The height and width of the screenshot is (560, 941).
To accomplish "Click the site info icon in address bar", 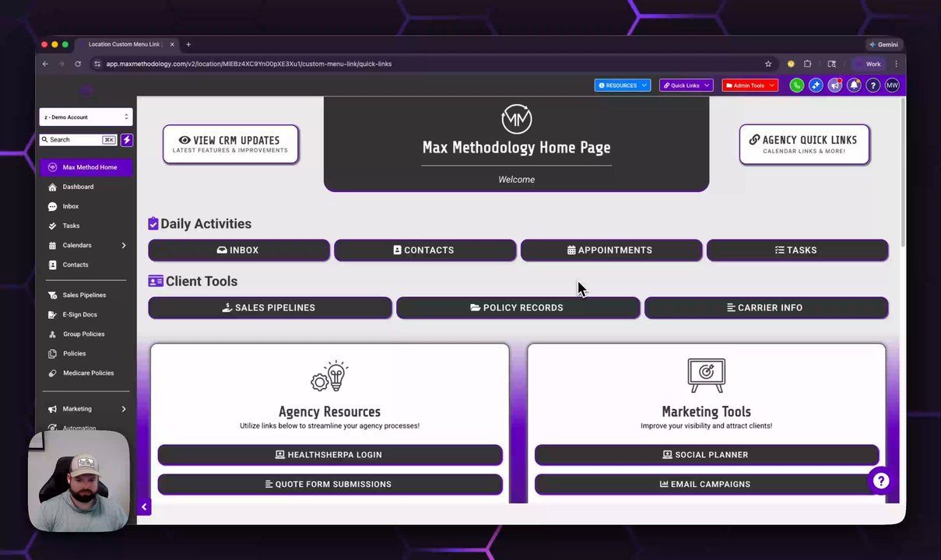I will [97, 64].
